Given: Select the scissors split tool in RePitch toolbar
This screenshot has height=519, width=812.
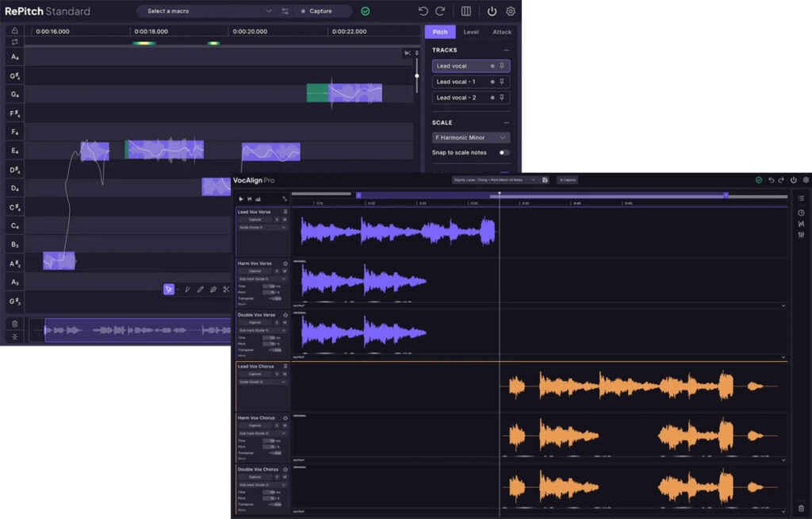Looking at the screenshot, I should [x=226, y=290].
